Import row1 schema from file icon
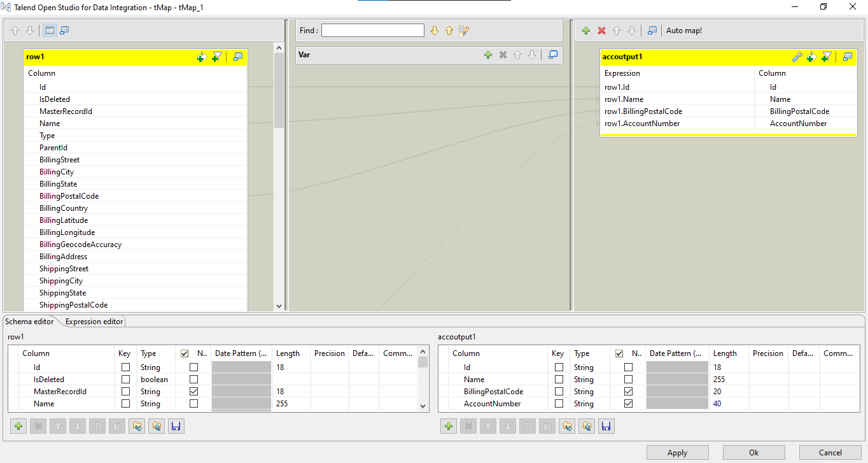This screenshot has width=868, height=463. (137, 426)
